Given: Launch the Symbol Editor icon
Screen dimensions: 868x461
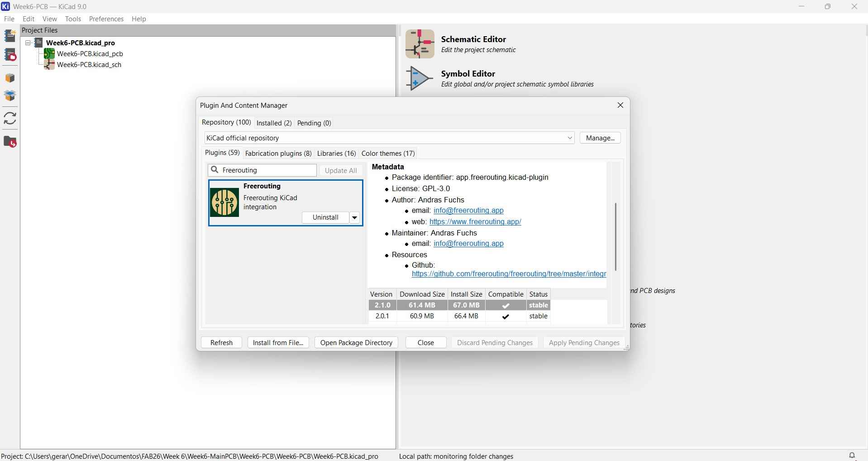Looking at the screenshot, I should click(x=420, y=78).
